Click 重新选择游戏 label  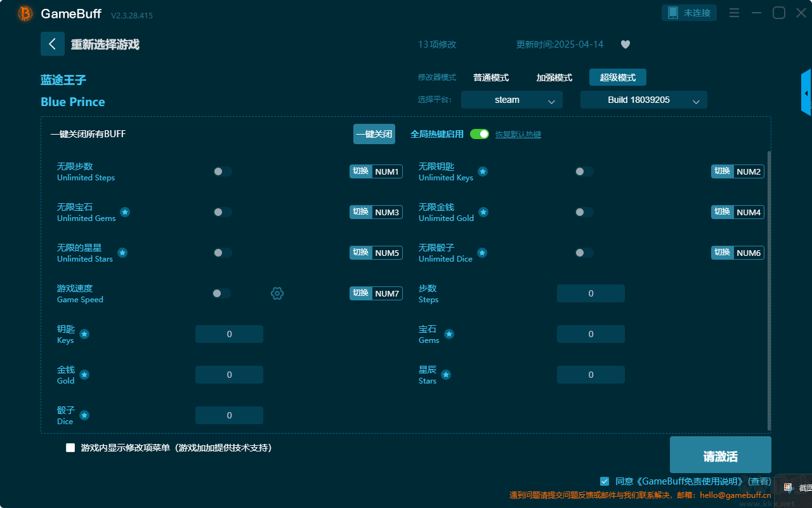coord(105,44)
